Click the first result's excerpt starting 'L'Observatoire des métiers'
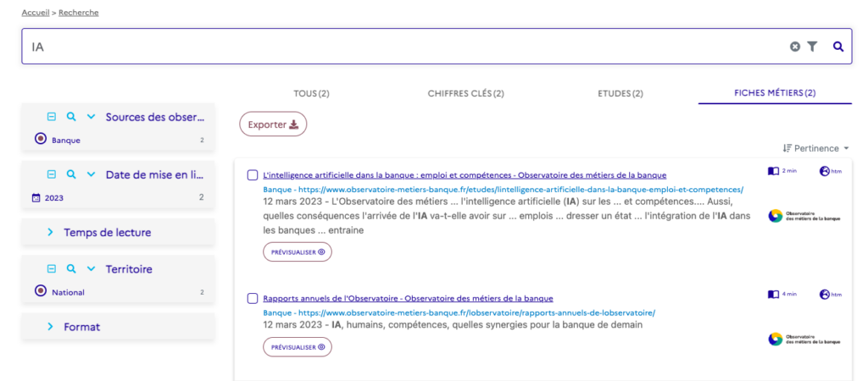868x381 pixels. coord(507,216)
